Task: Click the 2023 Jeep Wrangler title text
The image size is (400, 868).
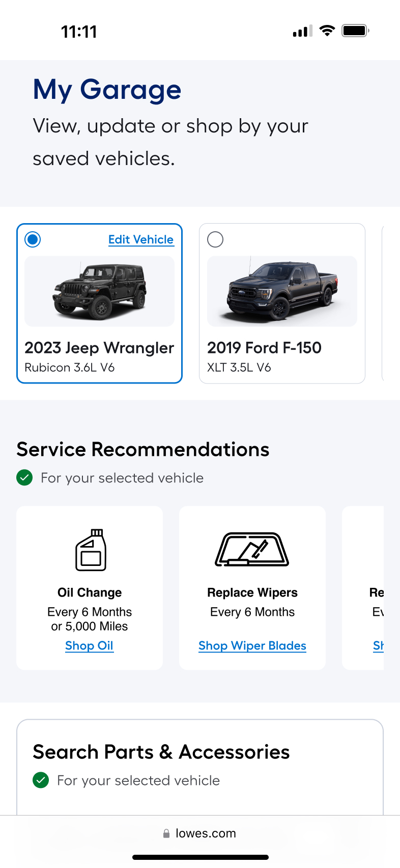Action: (x=99, y=348)
